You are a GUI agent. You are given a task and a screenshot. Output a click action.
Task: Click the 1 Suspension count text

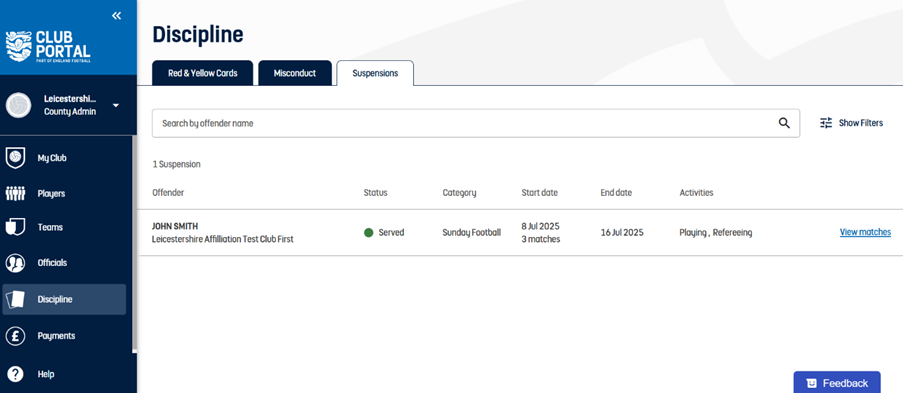(176, 164)
